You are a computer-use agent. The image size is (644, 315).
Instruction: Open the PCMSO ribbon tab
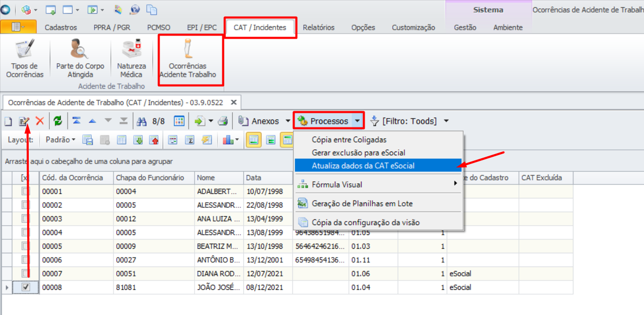pos(159,28)
